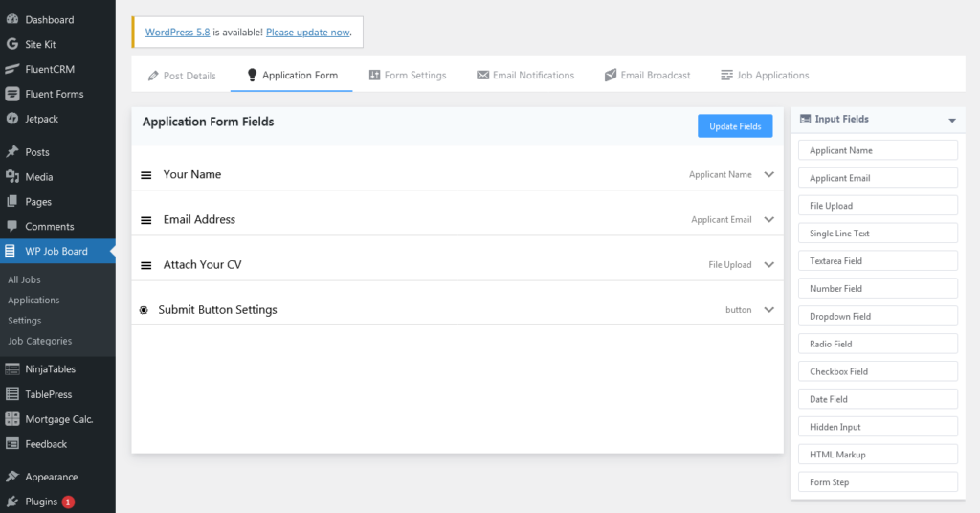The height and width of the screenshot is (513, 980).
Task: Add the Hidden Input field
Action: click(x=878, y=427)
